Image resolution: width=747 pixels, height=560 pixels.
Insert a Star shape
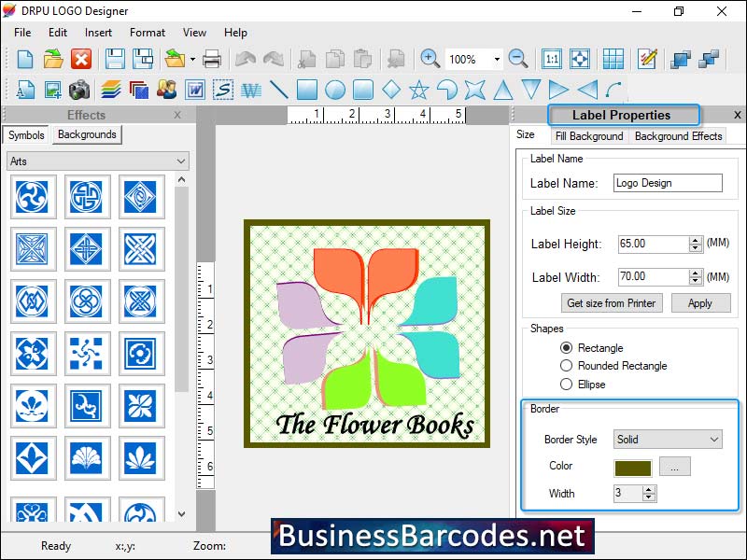(418, 90)
